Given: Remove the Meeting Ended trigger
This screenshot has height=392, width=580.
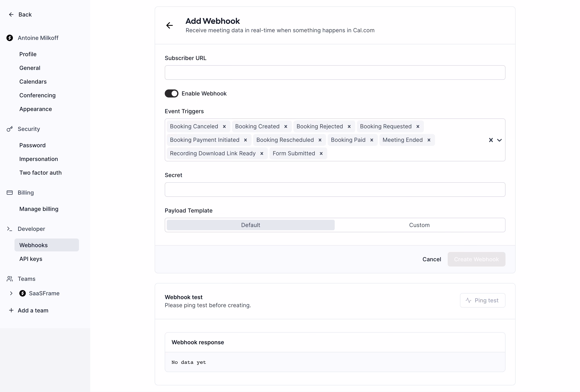Looking at the screenshot, I should click(429, 140).
